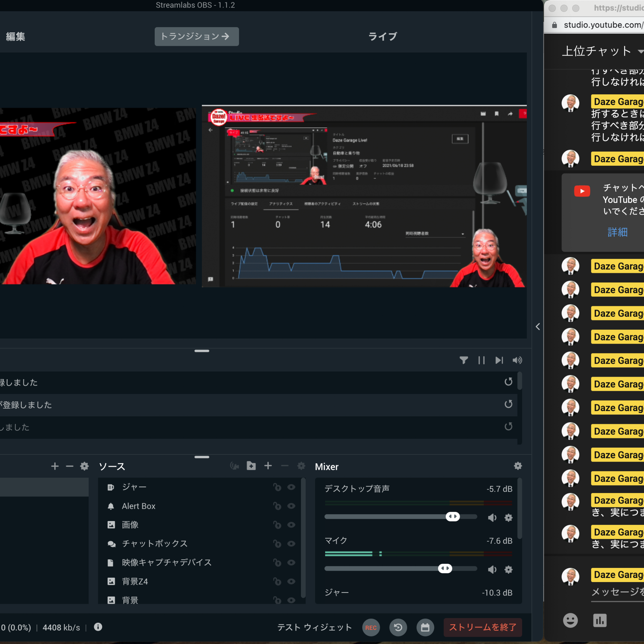
Task: Mute event alerts speaker icon
Action: tap(517, 360)
